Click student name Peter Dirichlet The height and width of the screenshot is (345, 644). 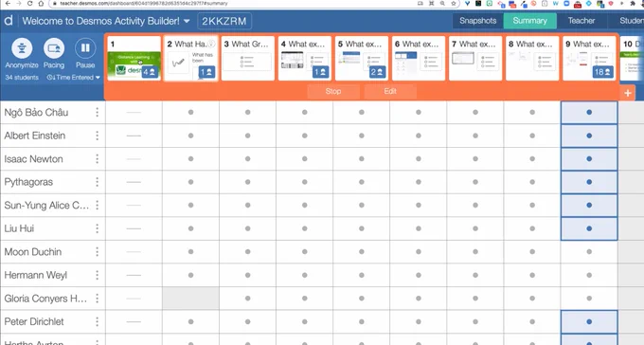(34, 321)
